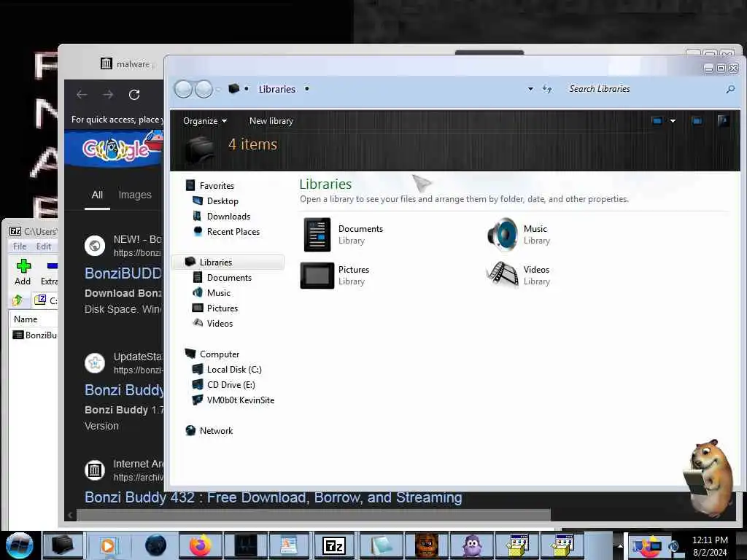Click Libraries breadcrumb in address bar

coord(276,89)
